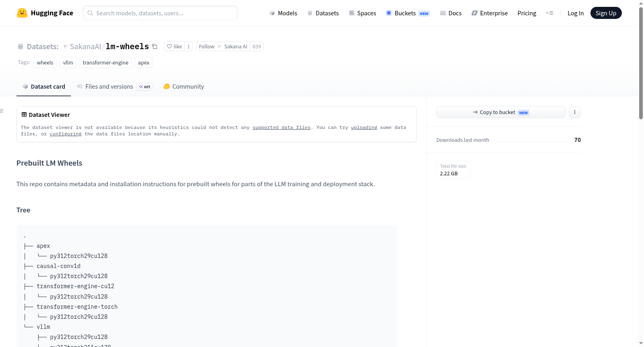644x347 pixels.
Task: Click the Copy to bucket button
Action: (x=501, y=112)
